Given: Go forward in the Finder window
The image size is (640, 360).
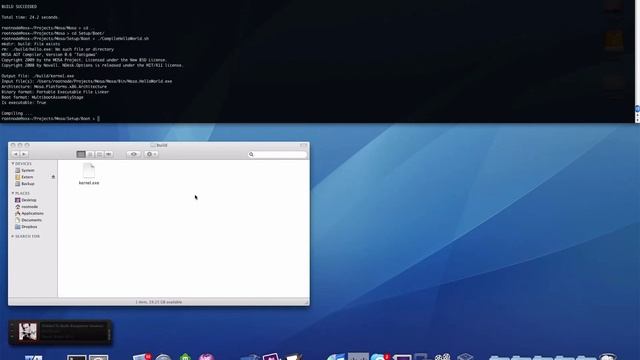Looking at the screenshot, I should pyautogui.click(x=24, y=154).
